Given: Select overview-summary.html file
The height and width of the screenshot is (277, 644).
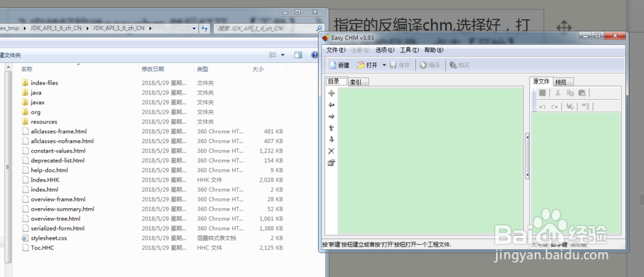Looking at the screenshot, I should pyautogui.click(x=62, y=209).
